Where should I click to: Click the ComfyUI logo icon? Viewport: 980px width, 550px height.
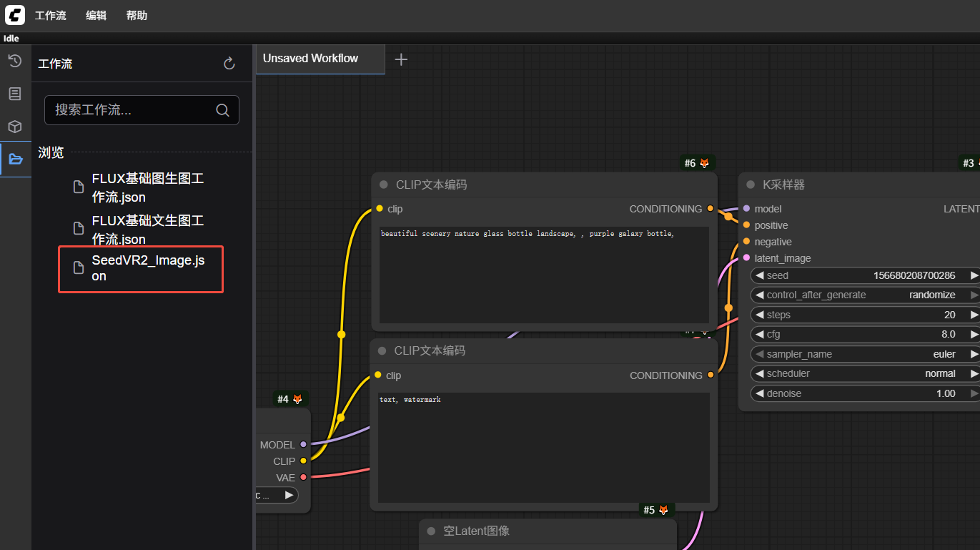15,15
